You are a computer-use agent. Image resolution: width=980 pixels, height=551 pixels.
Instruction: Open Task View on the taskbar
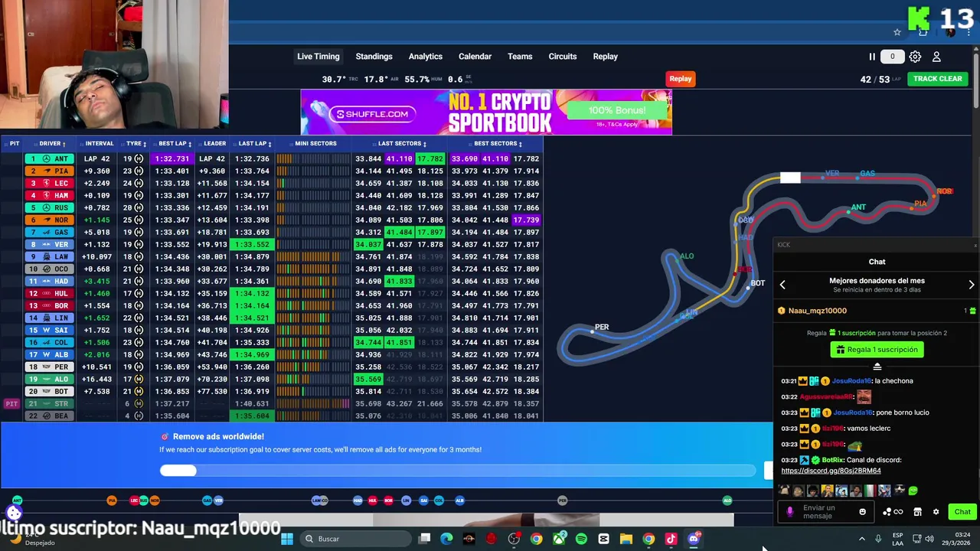[x=425, y=539]
